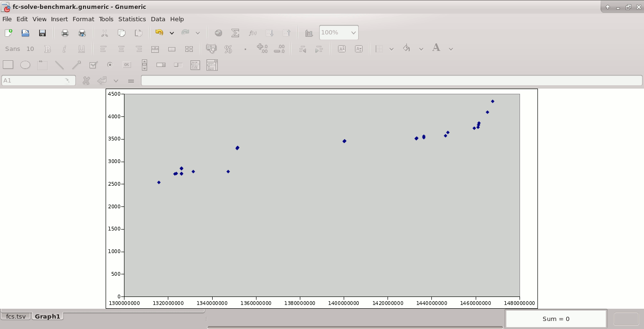This screenshot has width=644, height=329.
Task: Create a new workbook with the New icon
Action: [8, 33]
